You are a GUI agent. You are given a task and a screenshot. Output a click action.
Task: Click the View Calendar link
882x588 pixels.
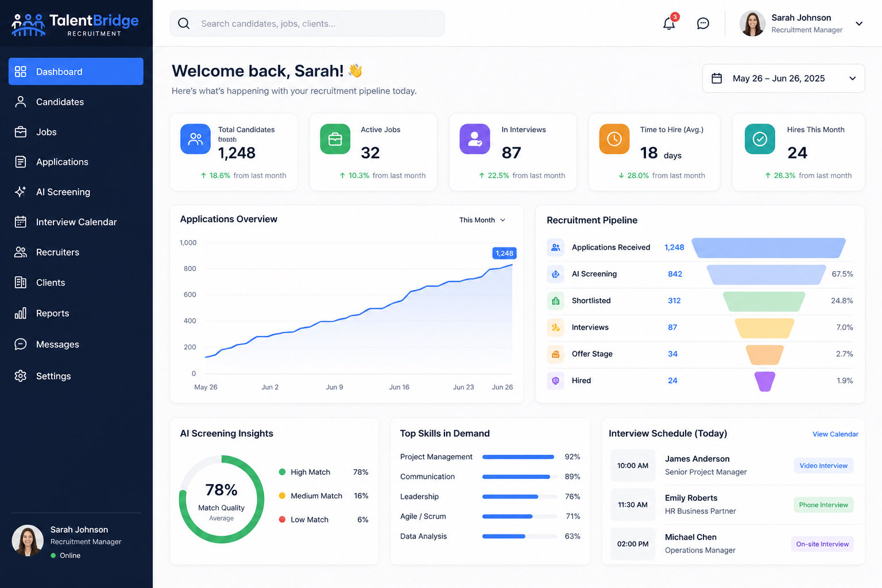[835, 434]
